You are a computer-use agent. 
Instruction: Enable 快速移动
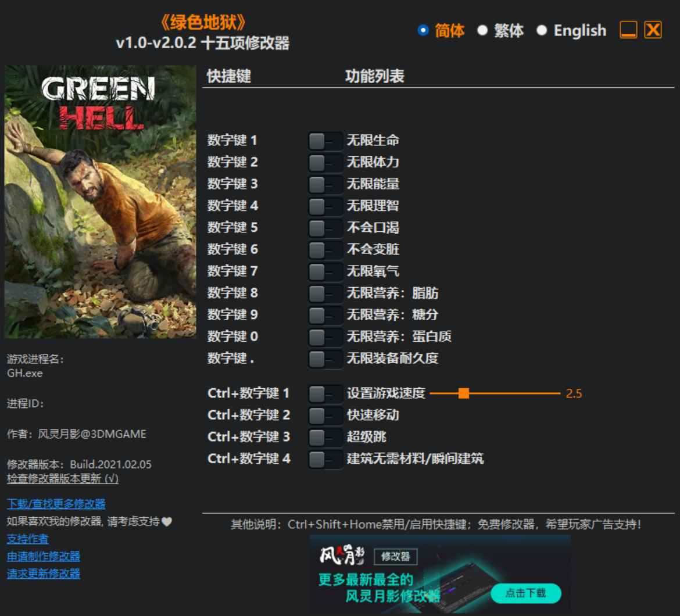click(x=324, y=415)
